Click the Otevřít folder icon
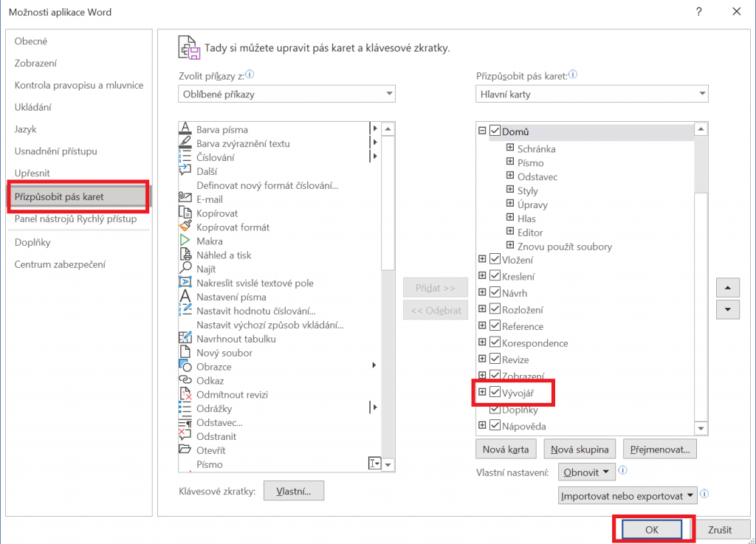Screen dimensions: 756x544 click(185, 450)
